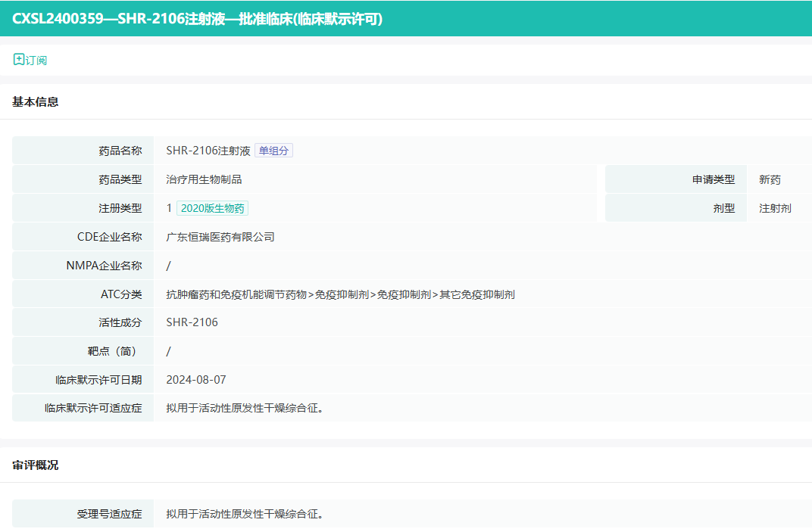Screen dimensions: 812x532
Task: Click active ingredient value SHR-2106
Action: tap(192, 322)
